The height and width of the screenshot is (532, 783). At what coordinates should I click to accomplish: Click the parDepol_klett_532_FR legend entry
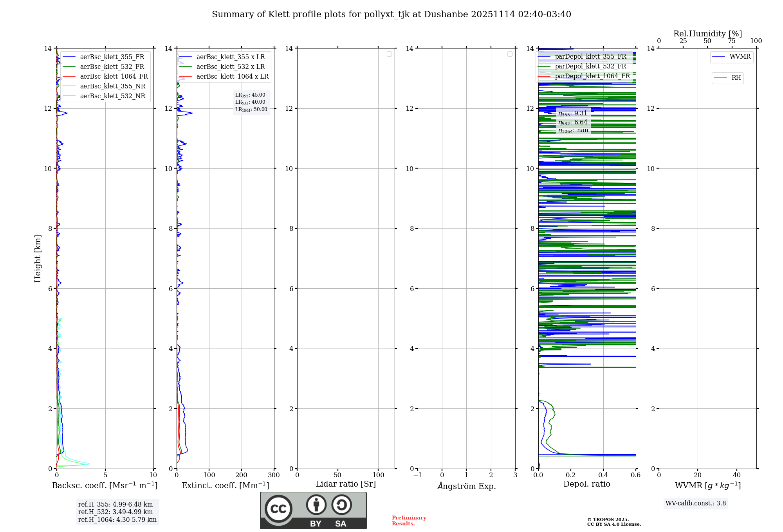coord(590,66)
